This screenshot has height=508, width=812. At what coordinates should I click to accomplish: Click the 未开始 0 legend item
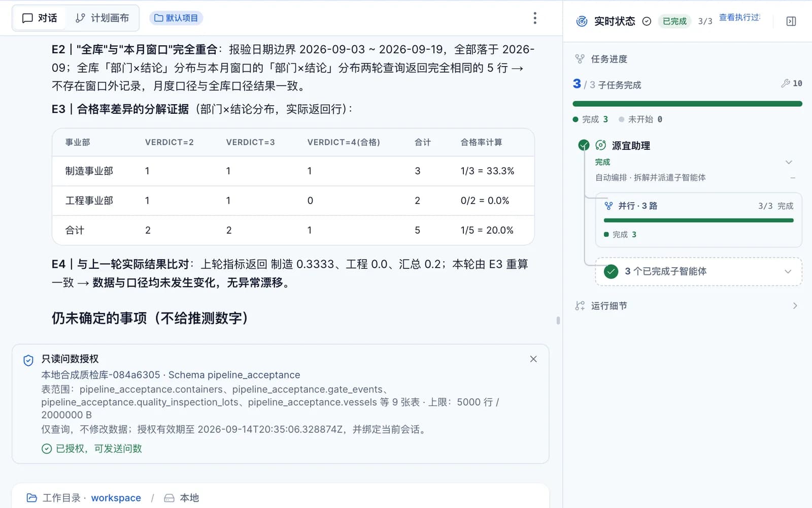[x=640, y=119]
